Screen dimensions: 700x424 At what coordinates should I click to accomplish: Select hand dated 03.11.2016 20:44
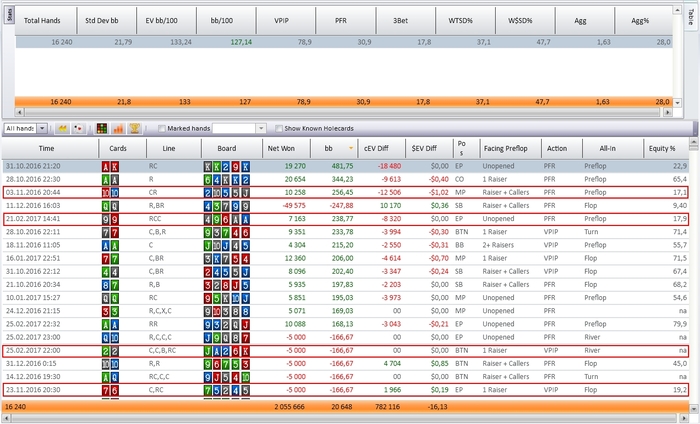pyautogui.click(x=346, y=192)
